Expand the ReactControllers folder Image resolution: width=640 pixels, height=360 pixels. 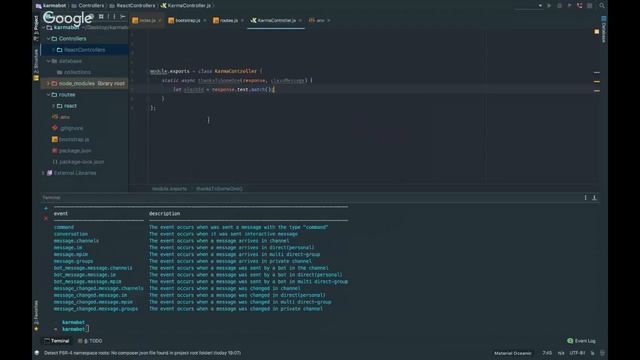click(53, 50)
